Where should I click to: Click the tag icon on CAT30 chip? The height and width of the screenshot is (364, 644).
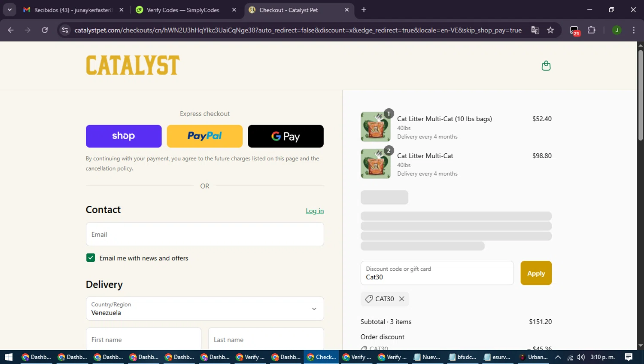click(x=369, y=299)
